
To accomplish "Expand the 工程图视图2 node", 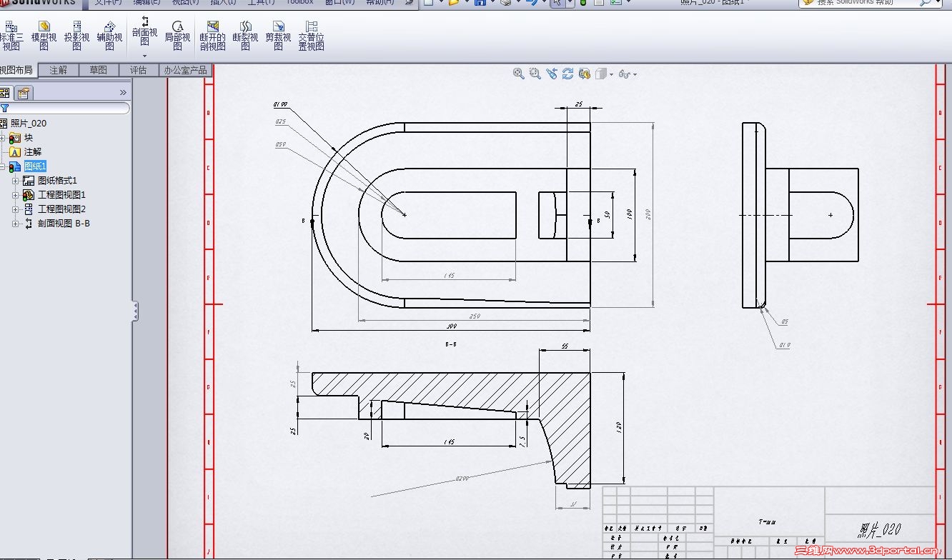I will (x=16, y=209).
